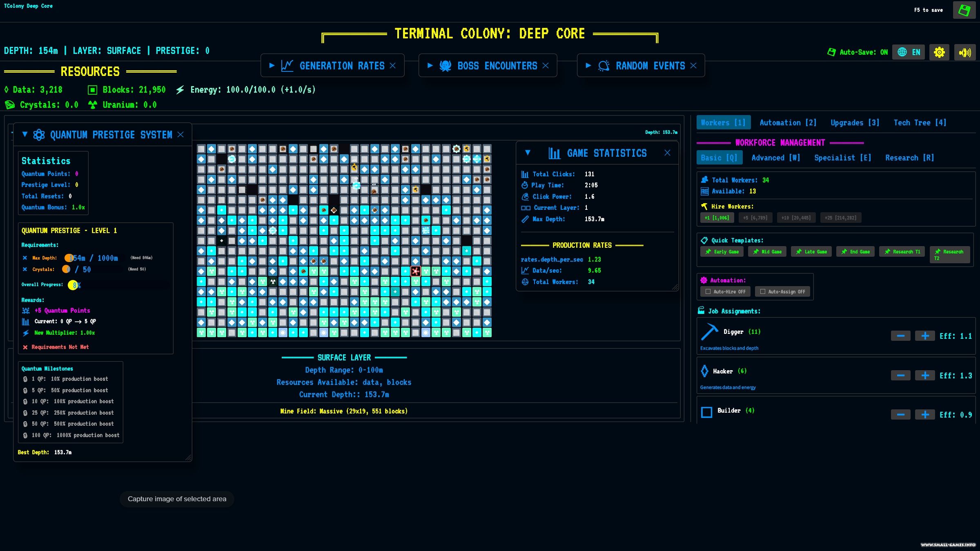Enable the Auto-Assign checkbox

pyautogui.click(x=763, y=291)
